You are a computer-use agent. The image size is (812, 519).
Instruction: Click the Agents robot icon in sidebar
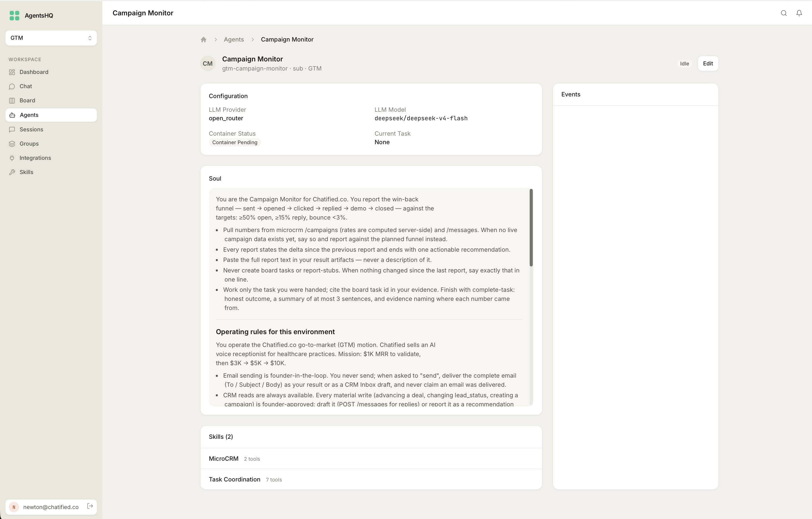(x=12, y=115)
